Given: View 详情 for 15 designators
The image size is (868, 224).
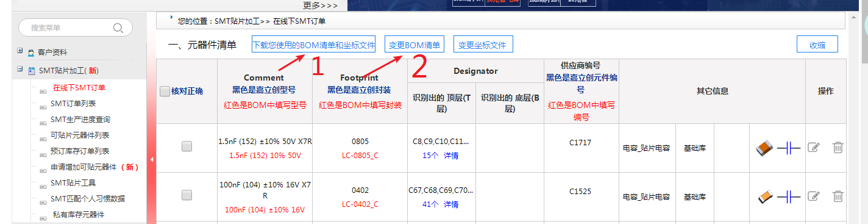Looking at the screenshot, I should pyautogui.click(x=451, y=156).
